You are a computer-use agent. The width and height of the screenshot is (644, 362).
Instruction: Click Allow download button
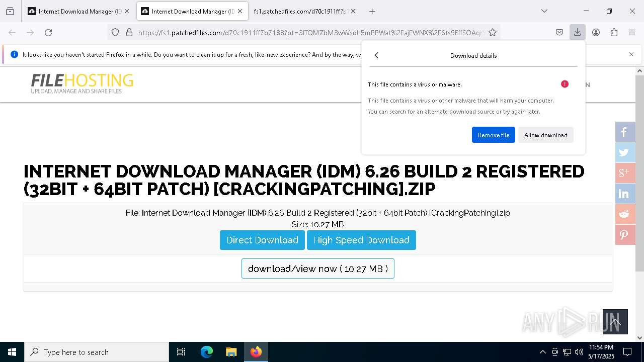[x=546, y=135]
